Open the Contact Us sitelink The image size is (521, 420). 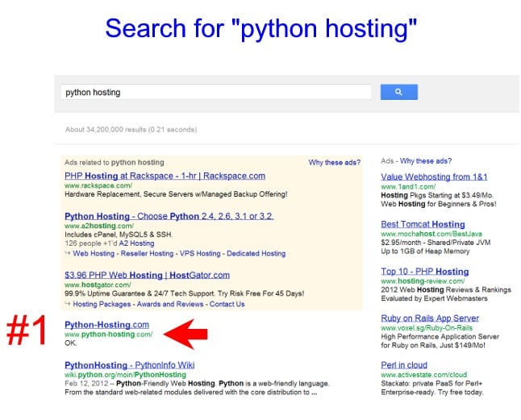tap(227, 304)
